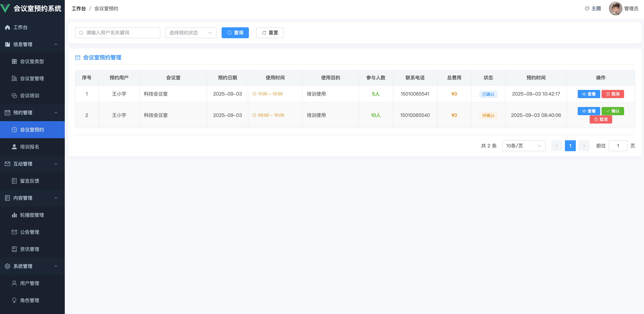Click the gear icon for 系统管理

pos(8,266)
